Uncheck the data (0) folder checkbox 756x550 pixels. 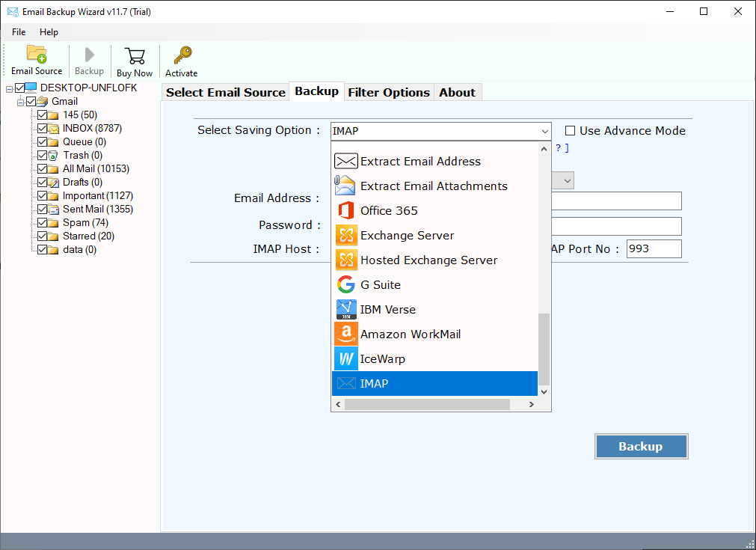43,249
